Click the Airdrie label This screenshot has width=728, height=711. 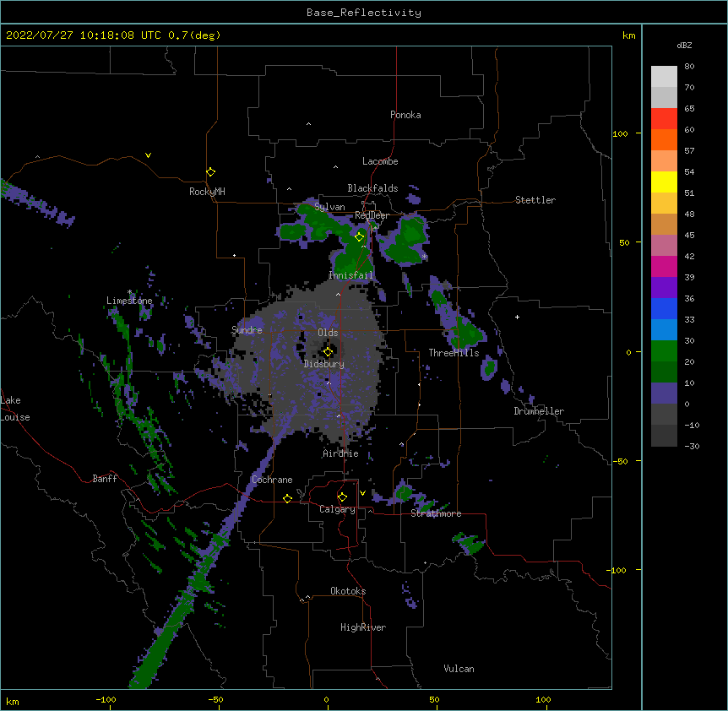340,453
